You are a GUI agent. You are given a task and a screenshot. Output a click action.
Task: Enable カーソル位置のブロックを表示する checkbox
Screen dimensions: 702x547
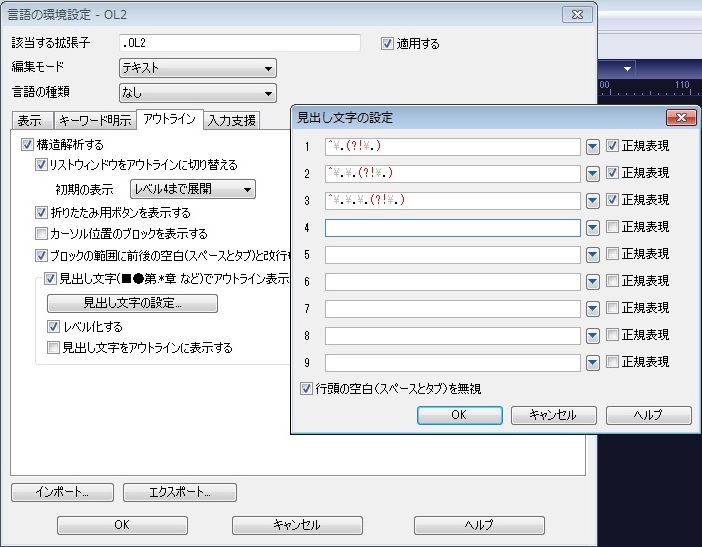click(x=41, y=233)
